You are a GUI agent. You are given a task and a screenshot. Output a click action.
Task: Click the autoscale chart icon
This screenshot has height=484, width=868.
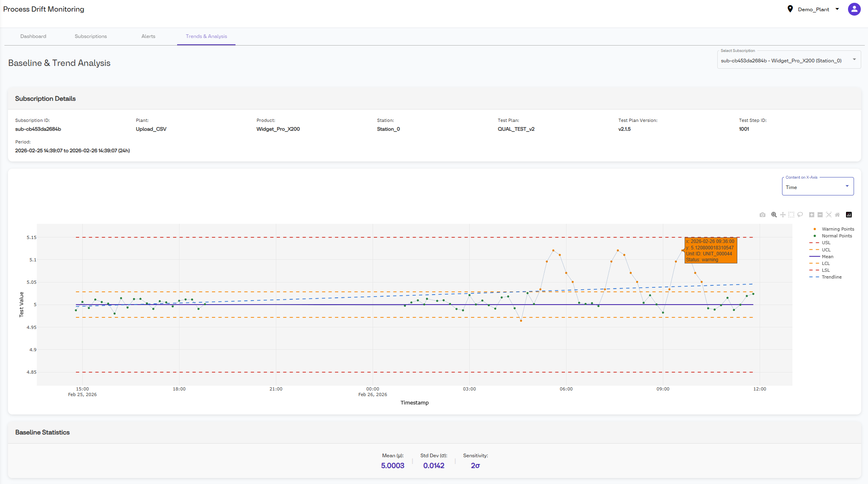click(x=829, y=215)
